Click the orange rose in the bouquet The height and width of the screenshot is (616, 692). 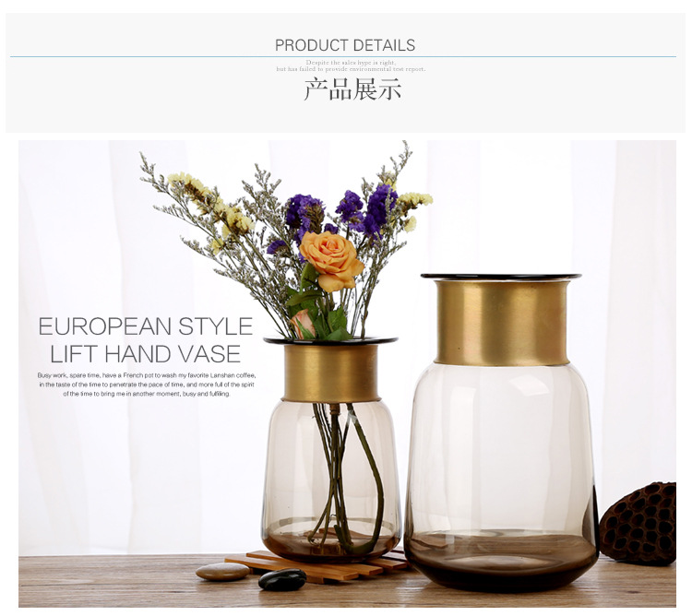pos(331,261)
